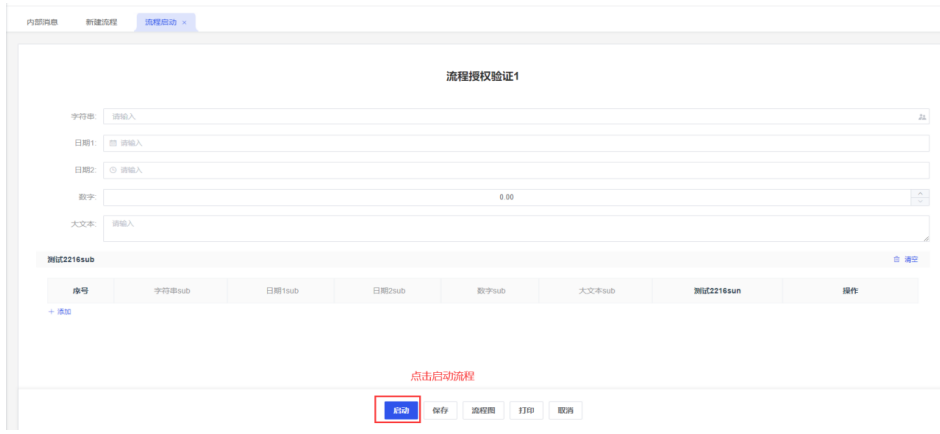Click the 日期2sub column header
This screenshot has height=434, width=940.
coord(387,291)
